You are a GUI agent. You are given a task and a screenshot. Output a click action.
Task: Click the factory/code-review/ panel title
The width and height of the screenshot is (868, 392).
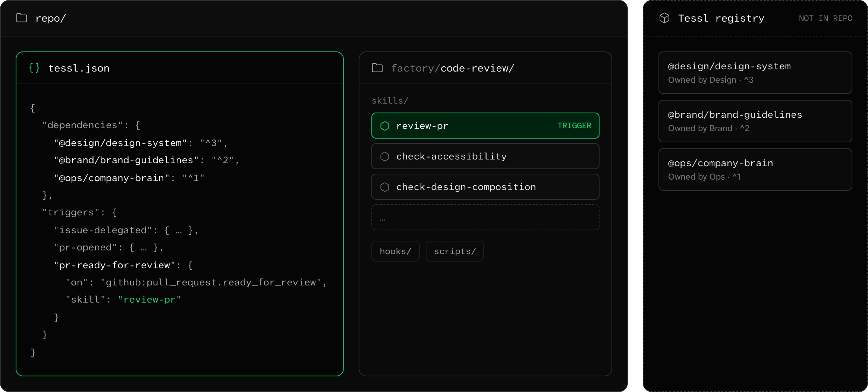tap(453, 68)
